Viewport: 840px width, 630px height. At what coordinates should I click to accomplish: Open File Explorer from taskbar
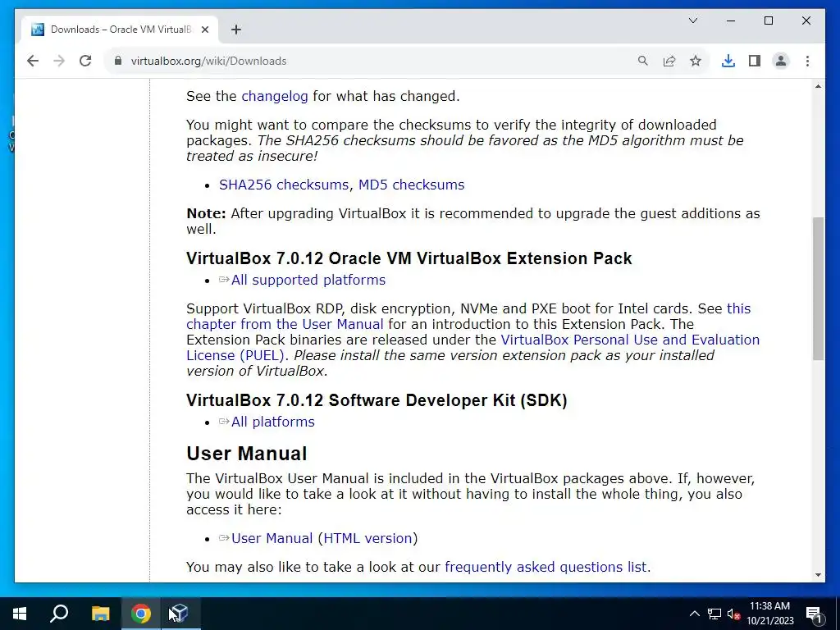[100, 614]
